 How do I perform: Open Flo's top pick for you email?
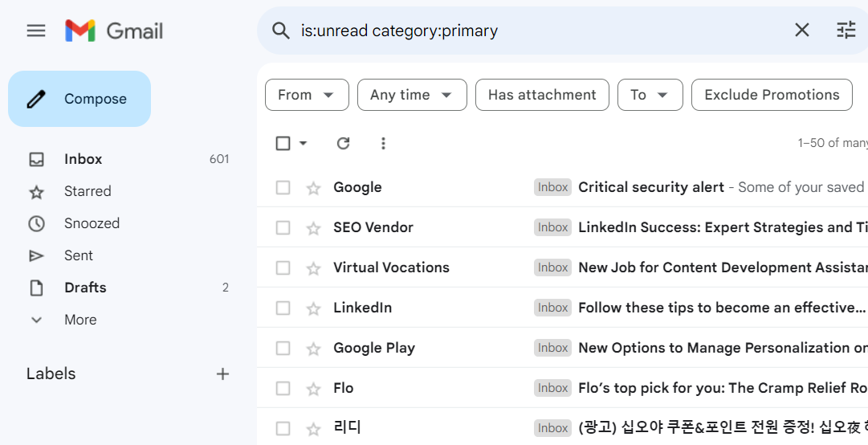723,388
